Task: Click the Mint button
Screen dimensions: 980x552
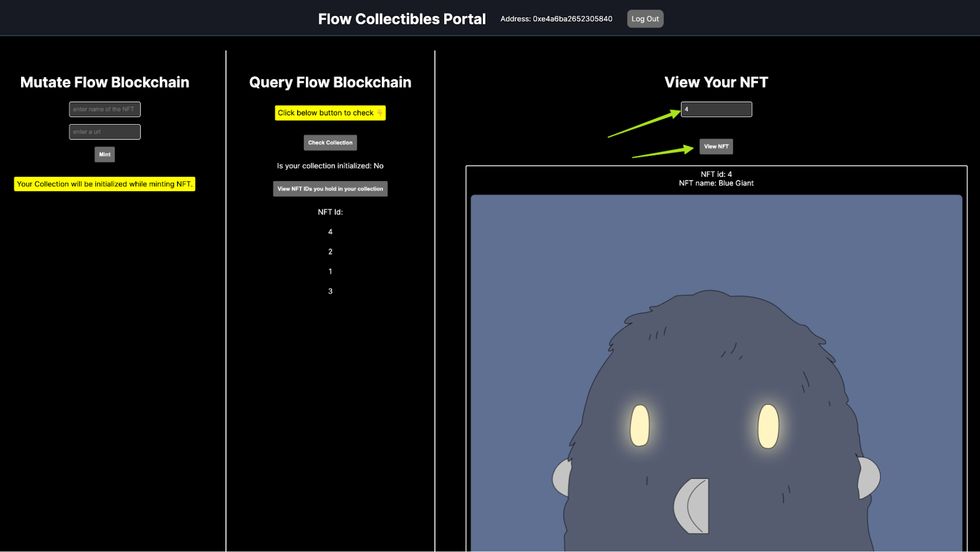Action: coord(104,154)
